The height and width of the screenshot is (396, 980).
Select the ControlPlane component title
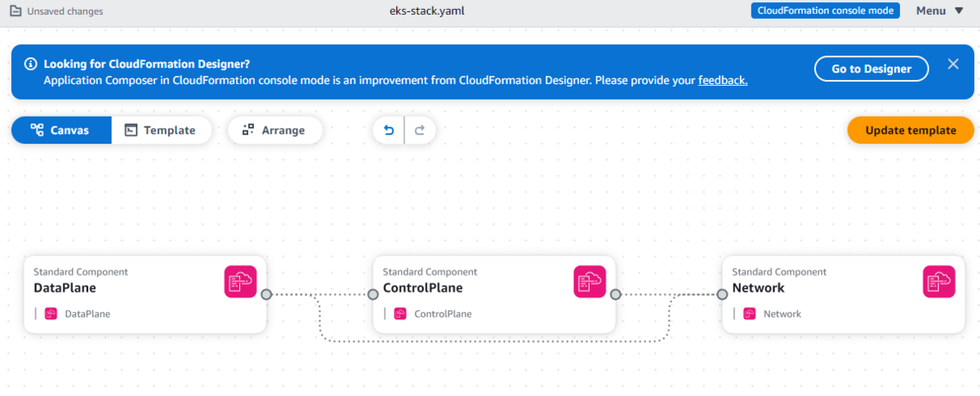pos(423,287)
